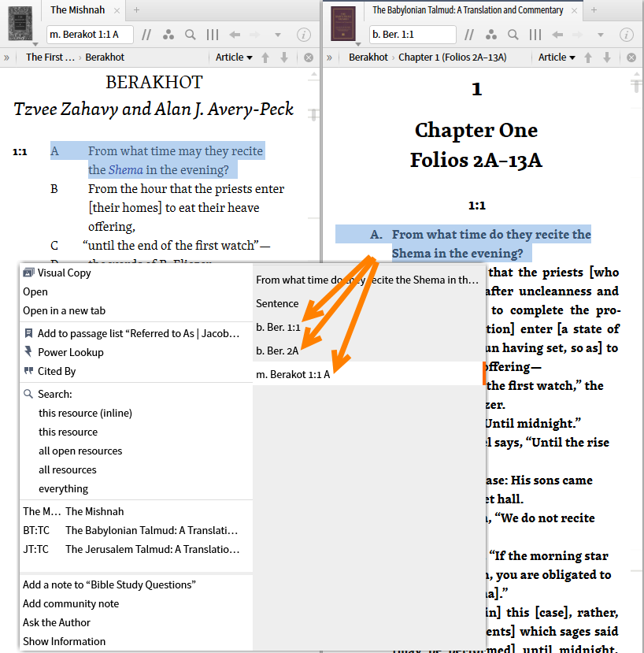Open history dropdown arrow in Mishnah toolbar
This screenshot has height=653, width=644.
[278, 35]
